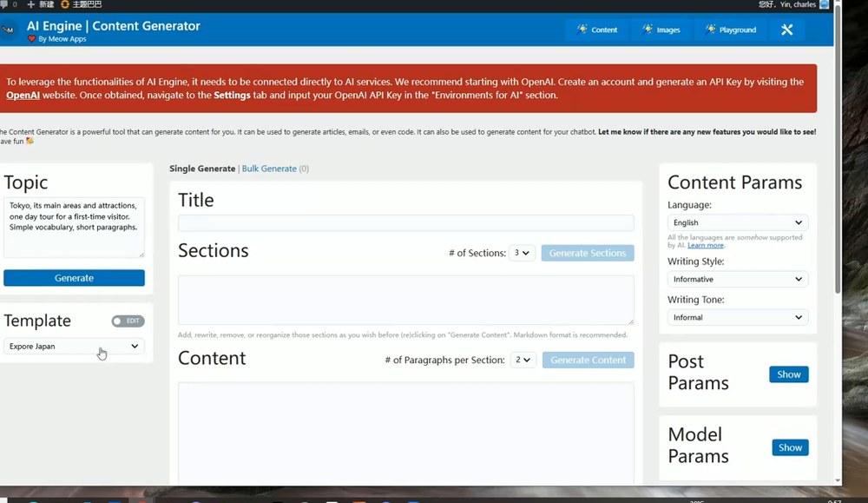Click the Meow Apps logo icon
Viewport: 868px width, 503px height.
click(8, 30)
